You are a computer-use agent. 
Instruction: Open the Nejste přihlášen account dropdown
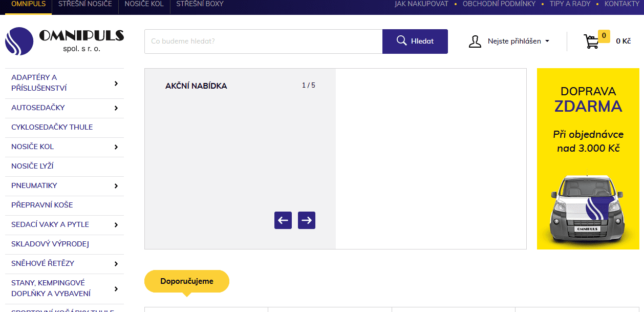coord(519,41)
